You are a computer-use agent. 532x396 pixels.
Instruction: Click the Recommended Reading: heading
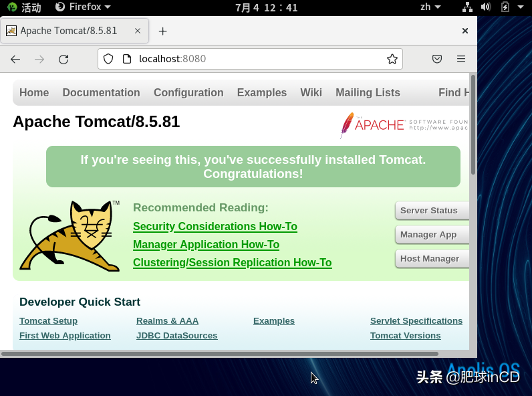coord(201,207)
